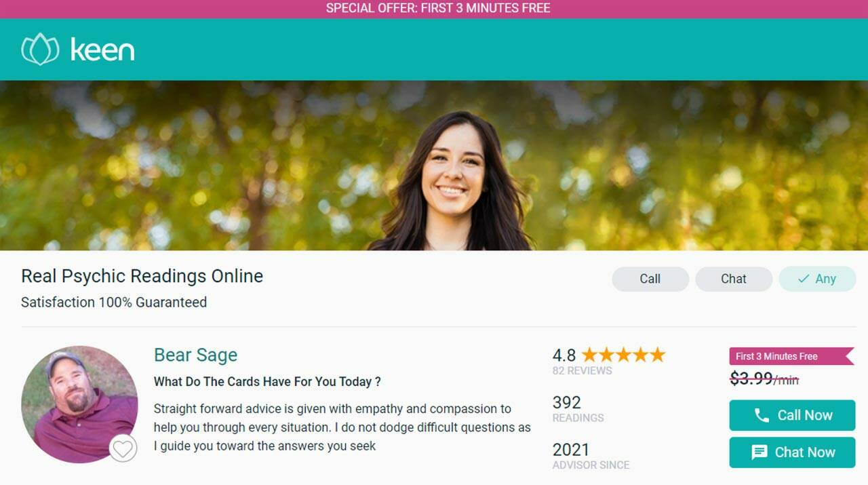
Task: Select the Chat filter option
Action: click(733, 279)
